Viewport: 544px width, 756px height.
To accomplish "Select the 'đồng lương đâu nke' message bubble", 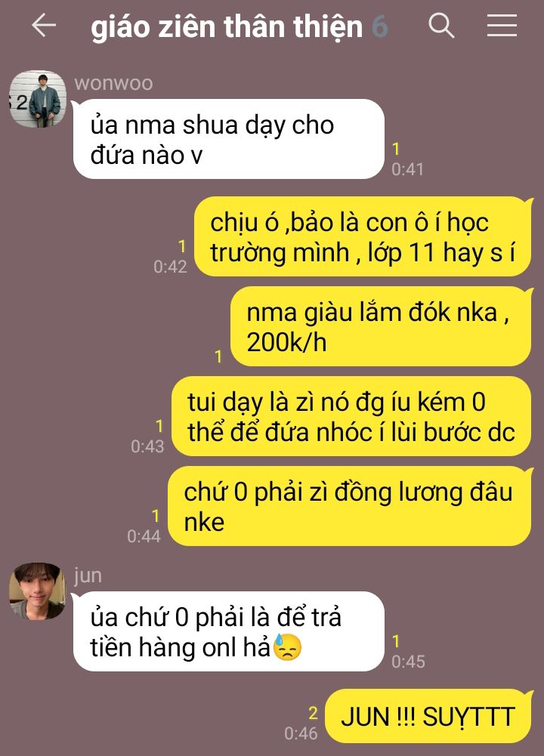I will pyautogui.click(x=350, y=506).
